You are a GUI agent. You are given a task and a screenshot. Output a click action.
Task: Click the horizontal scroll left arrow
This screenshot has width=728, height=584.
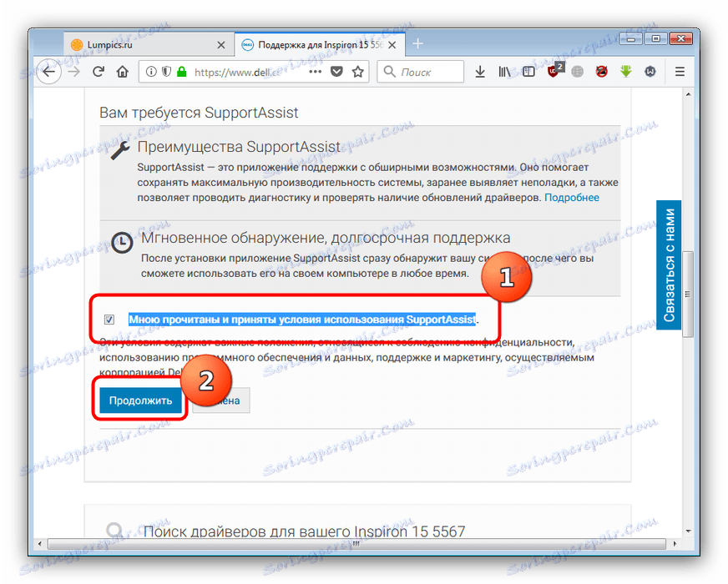[40, 544]
